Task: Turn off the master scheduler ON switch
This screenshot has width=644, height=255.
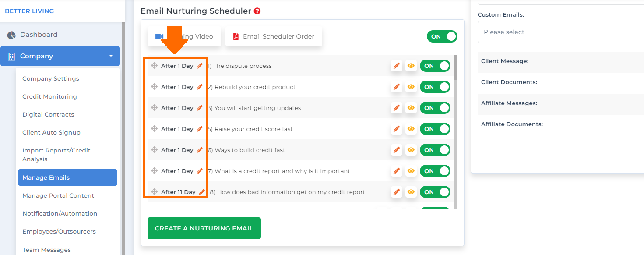Action: click(442, 36)
